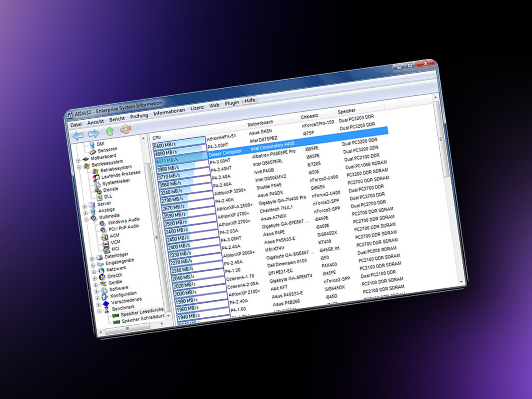Select the Benchmark hourglass icon

pyautogui.click(x=106, y=310)
